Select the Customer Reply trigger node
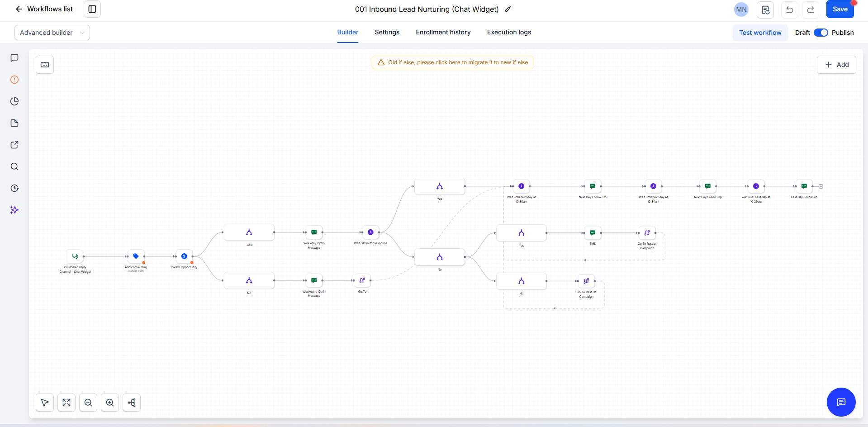868x427 pixels. pos(75,256)
